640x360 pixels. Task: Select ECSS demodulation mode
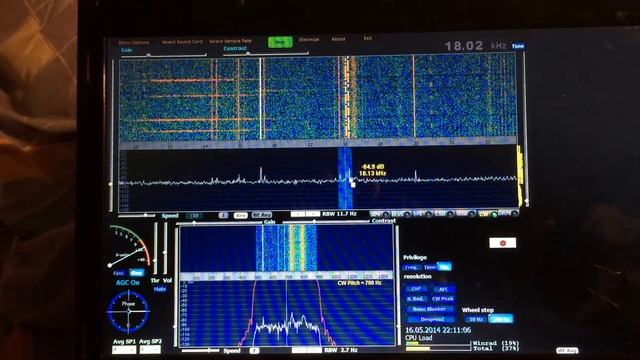coord(401,213)
